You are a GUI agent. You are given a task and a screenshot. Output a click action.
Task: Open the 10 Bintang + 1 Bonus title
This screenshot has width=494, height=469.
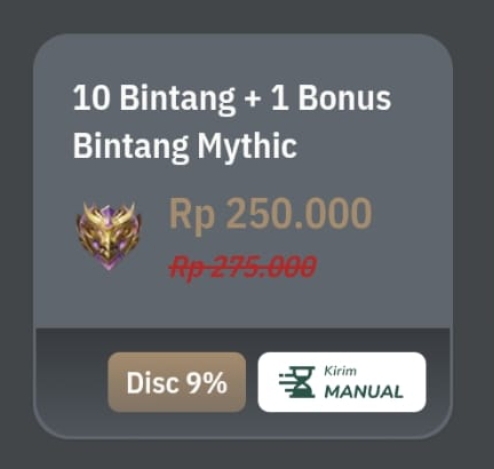[232, 98]
